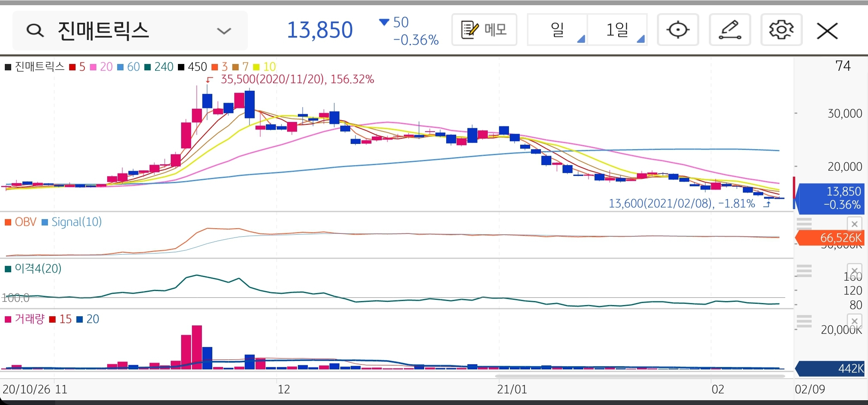Viewport: 868px width, 405px height.
Task: Click the tallest pink volume bar
Action: pos(197,347)
